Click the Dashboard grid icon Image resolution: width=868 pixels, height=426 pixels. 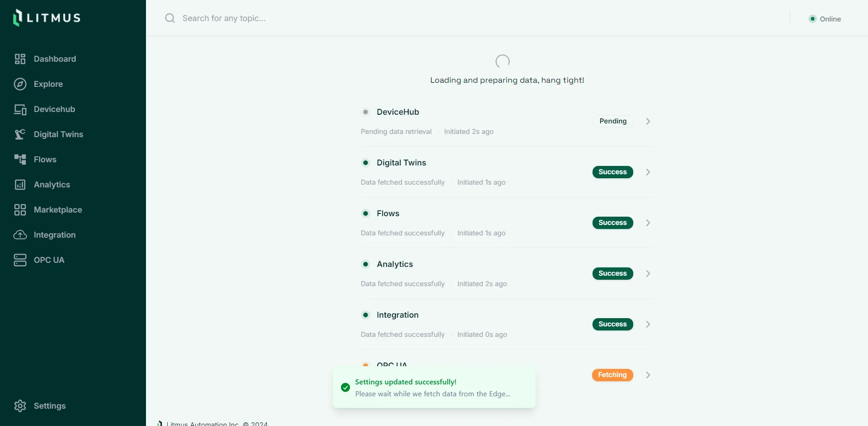[20, 59]
